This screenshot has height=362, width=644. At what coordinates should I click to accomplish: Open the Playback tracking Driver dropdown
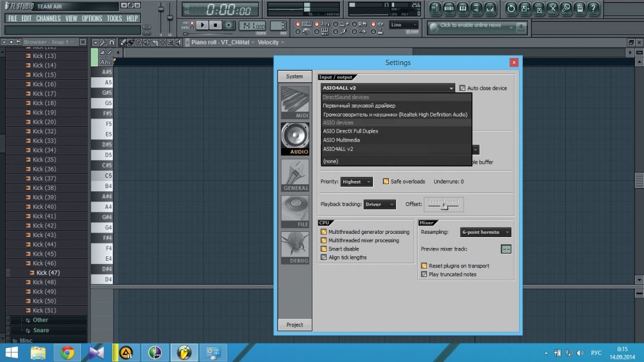pos(379,204)
